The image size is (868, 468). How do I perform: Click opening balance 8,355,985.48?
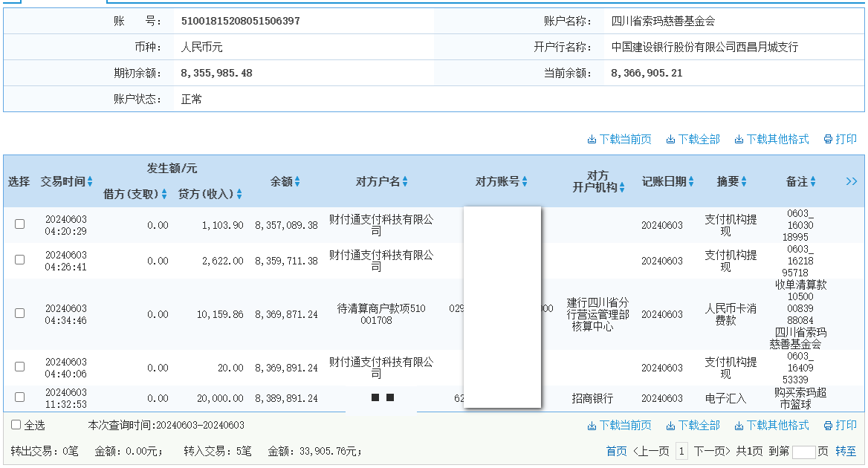tap(216, 73)
